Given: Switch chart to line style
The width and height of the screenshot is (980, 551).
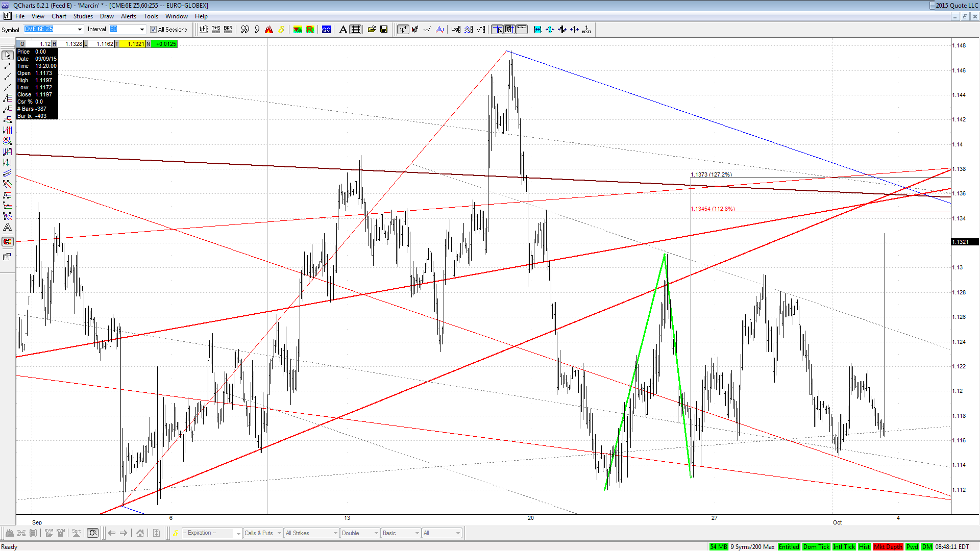Looking at the screenshot, I should pos(427,30).
